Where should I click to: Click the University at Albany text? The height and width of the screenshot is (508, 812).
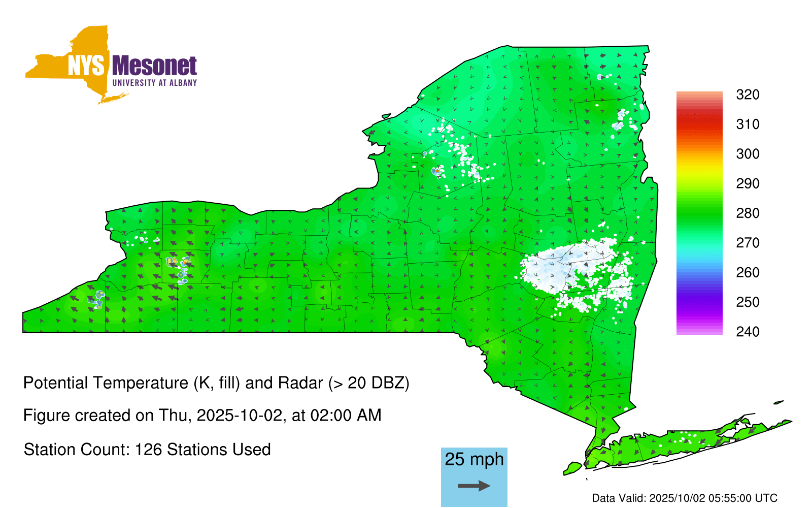[154, 83]
